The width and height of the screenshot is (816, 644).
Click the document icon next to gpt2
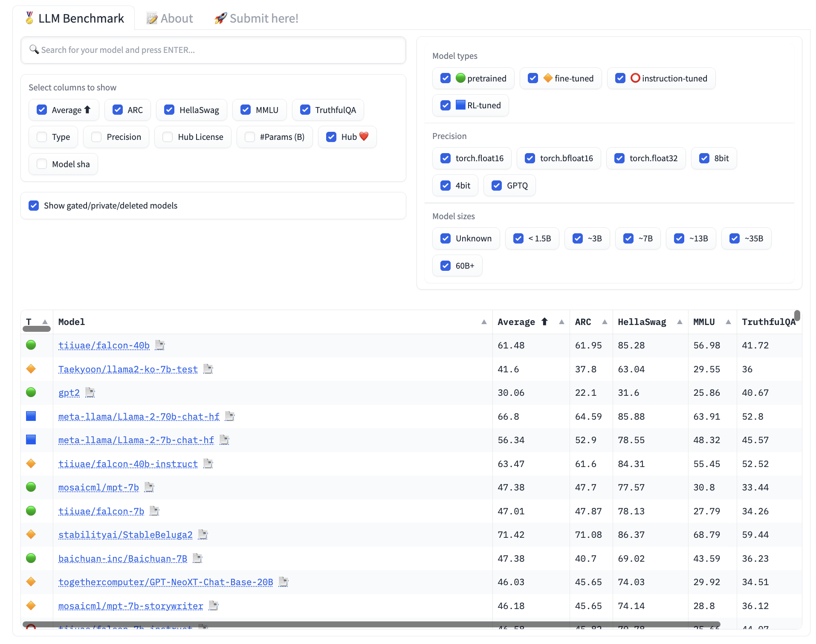coord(90,392)
